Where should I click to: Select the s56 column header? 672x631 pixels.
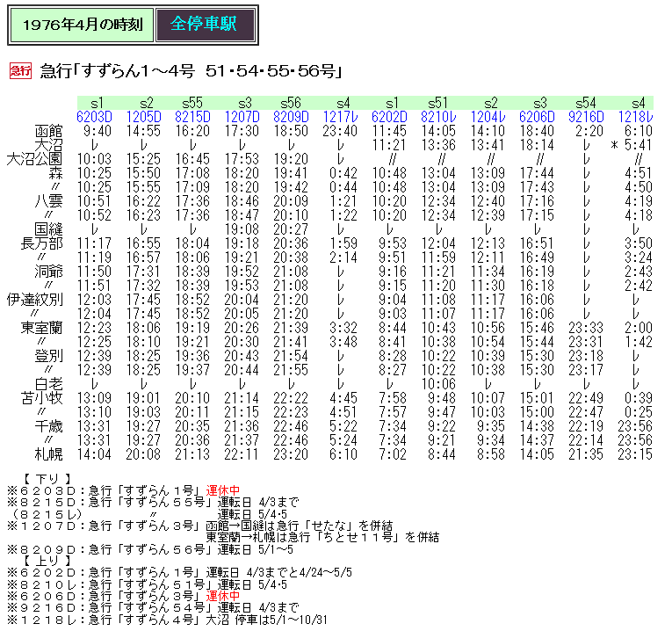point(291,104)
